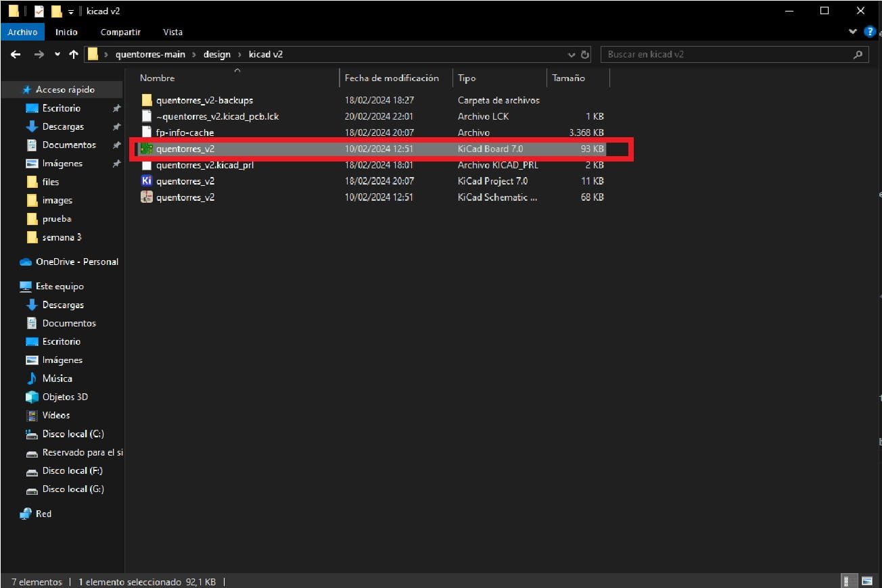
Task: Open the quentorres_v2 KiCad Project file icon
Action: click(147, 181)
